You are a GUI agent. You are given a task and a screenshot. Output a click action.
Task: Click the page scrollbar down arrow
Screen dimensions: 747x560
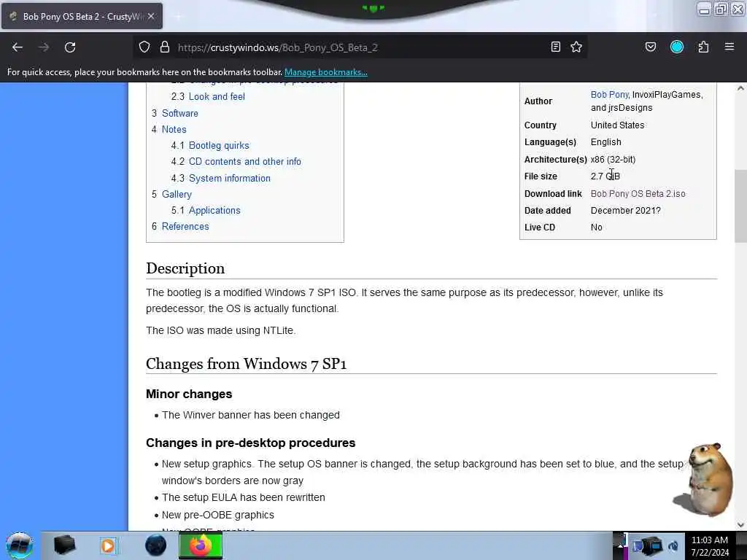click(740, 525)
